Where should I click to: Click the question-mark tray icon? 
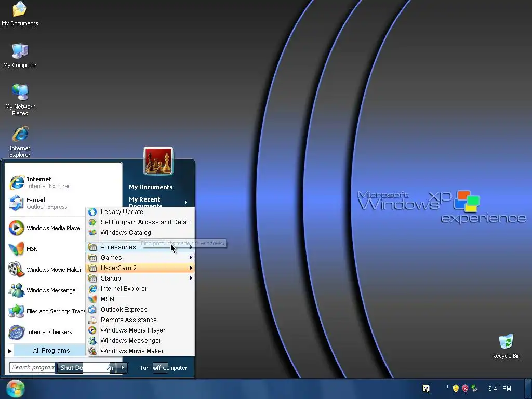(426, 389)
